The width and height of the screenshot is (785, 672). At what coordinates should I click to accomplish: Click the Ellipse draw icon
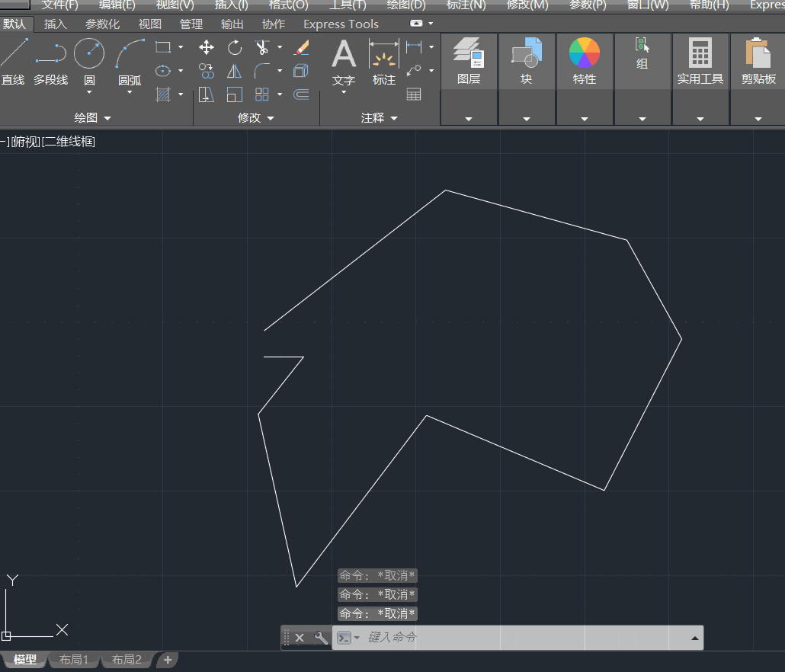point(163,71)
